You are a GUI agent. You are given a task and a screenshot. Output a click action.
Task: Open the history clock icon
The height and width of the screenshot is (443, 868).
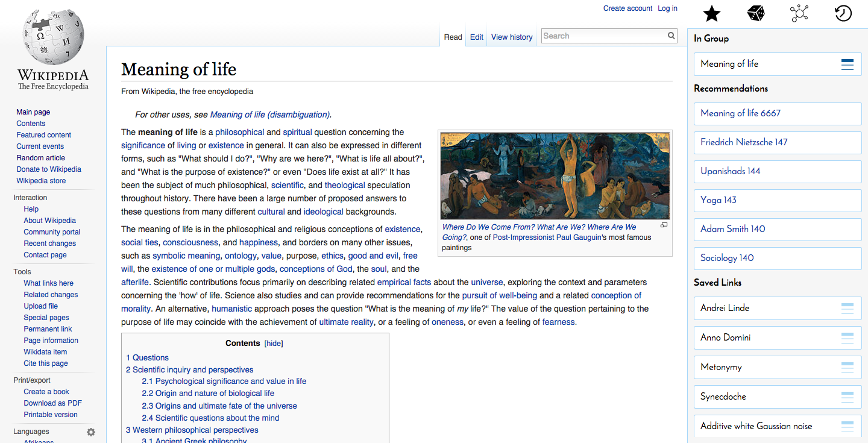[843, 13]
